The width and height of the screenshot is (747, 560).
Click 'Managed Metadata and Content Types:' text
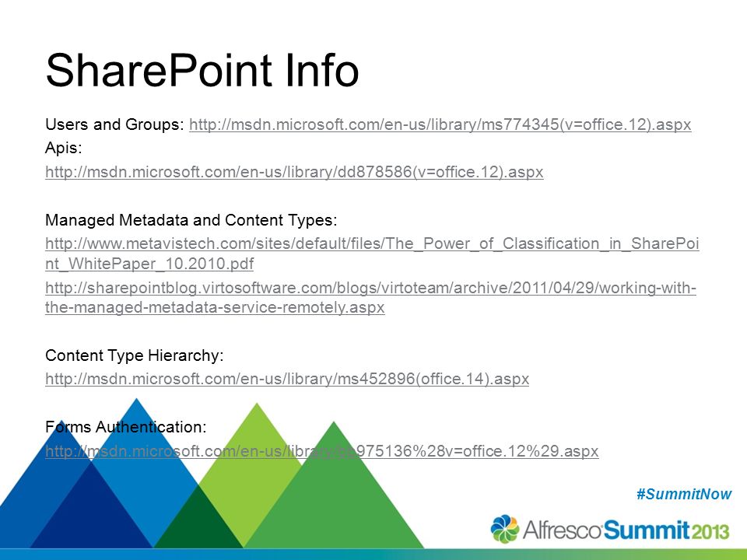point(191,220)
